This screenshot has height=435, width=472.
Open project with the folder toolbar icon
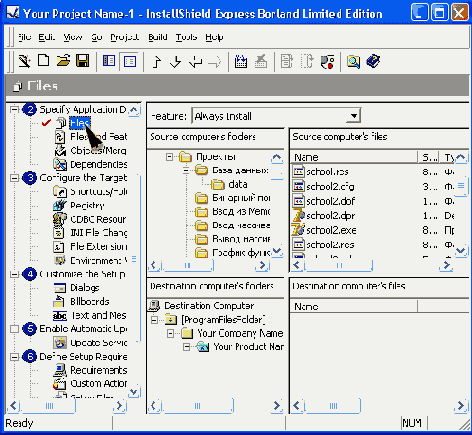[x=63, y=61]
